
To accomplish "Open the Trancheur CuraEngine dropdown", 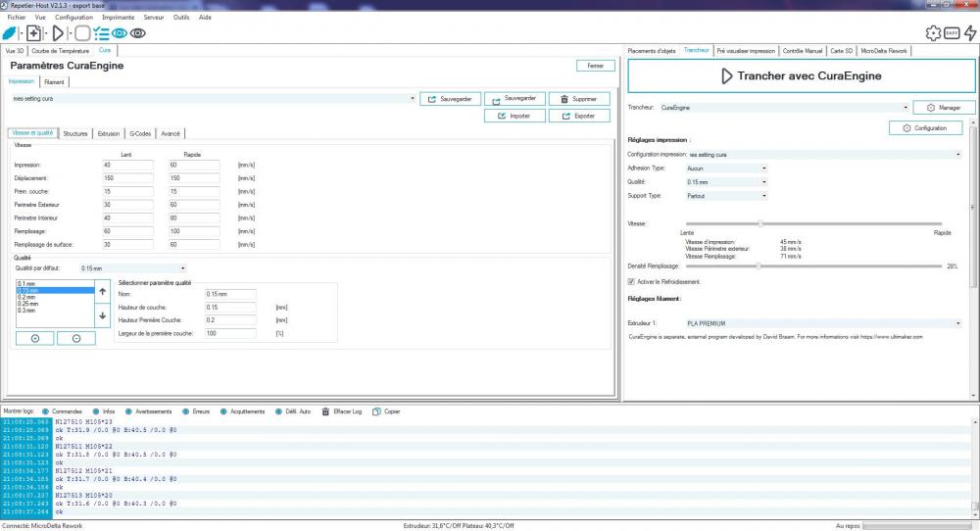I will point(784,108).
